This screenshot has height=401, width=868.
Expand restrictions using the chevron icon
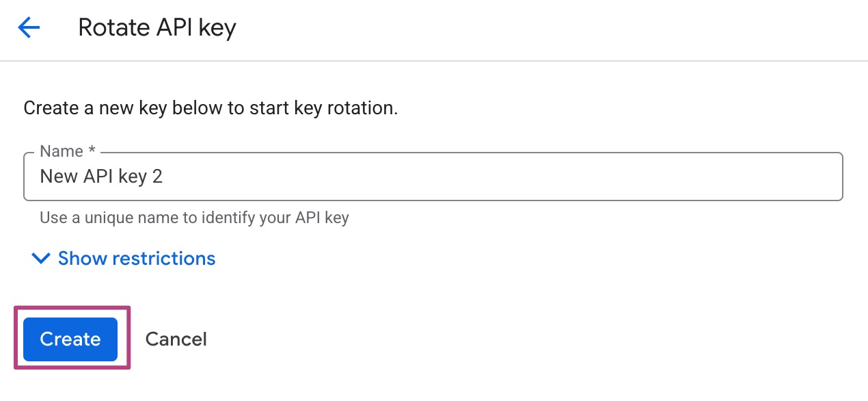click(x=41, y=259)
